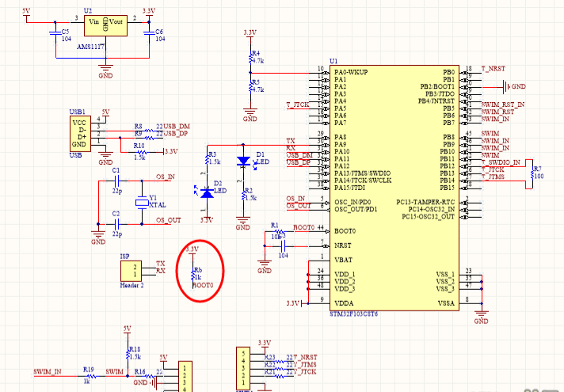Select the U2 AMS1117 regulator symbol
Image resolution: width=564 pixels, height=392 pixels.
(x=105, y=25)
